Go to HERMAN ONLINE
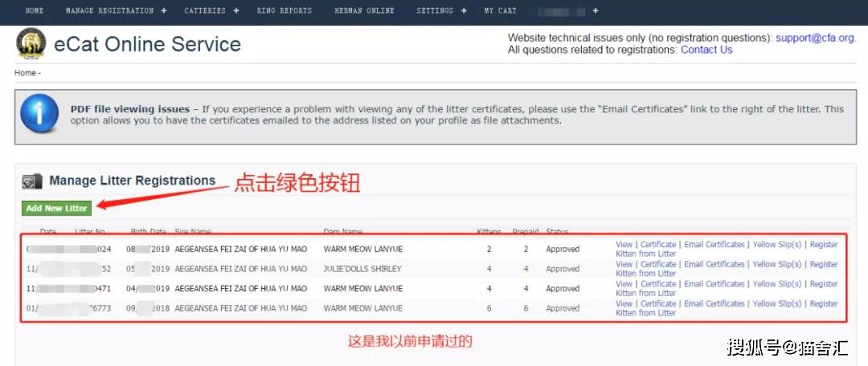This screenshot has height=366, width=868. click(364, 10)
